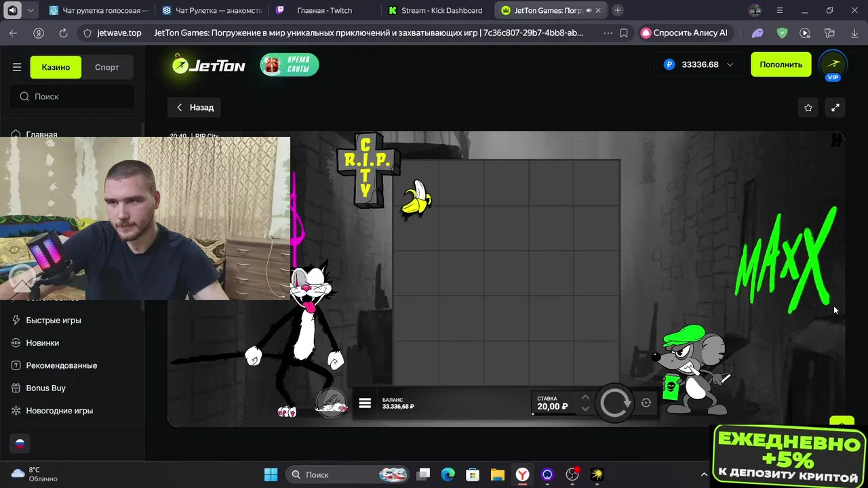868x488 pixels.
Task: Switch to Главная - Twitch tab
Action: [x=324, y=10]
